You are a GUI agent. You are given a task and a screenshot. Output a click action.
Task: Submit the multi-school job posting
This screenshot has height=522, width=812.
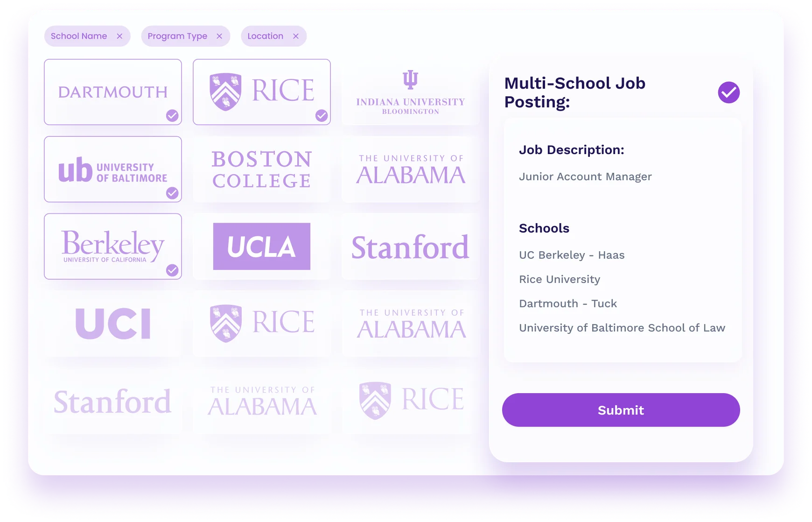[621, 410]
